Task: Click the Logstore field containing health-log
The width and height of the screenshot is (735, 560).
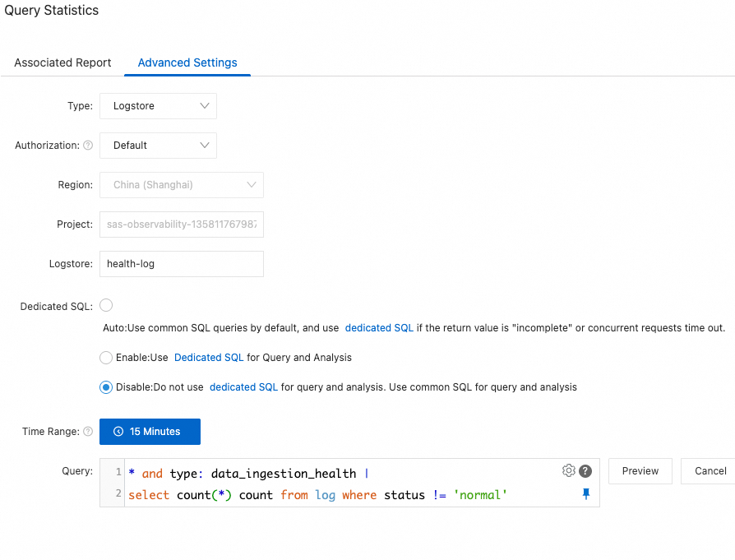Action: pyautogui.click(x=181, y=264)
